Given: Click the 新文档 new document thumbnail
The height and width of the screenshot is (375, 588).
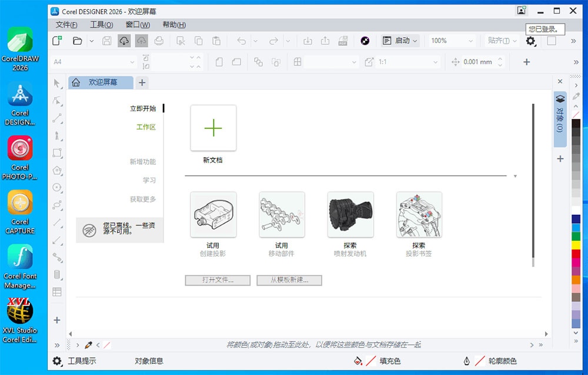Looking at the screenshot, I should click(x=213, y=128).
